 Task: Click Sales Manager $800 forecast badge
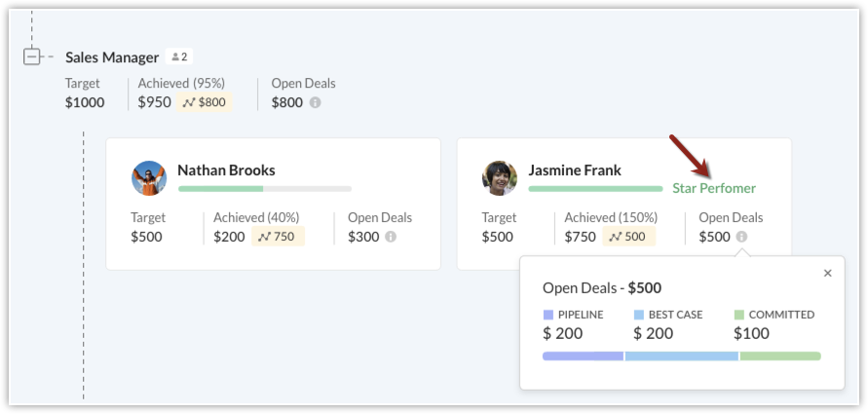click(205, 102)
